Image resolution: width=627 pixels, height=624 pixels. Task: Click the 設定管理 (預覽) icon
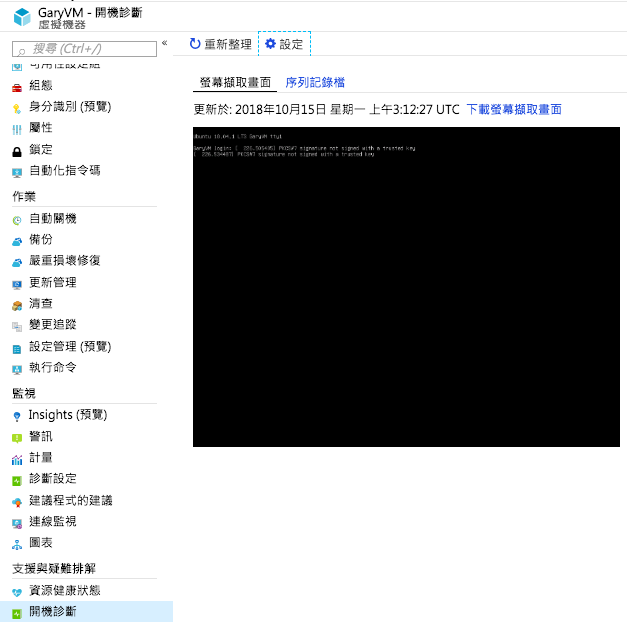17,349
